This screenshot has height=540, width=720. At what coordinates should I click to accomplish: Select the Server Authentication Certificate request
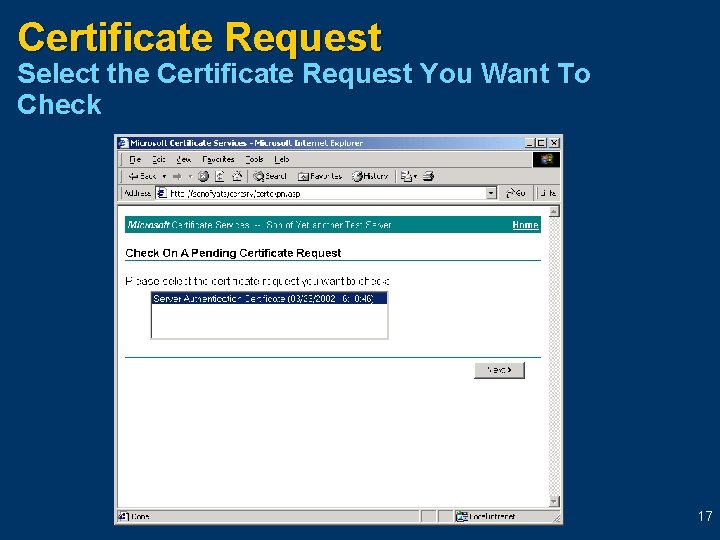(269, 298)
